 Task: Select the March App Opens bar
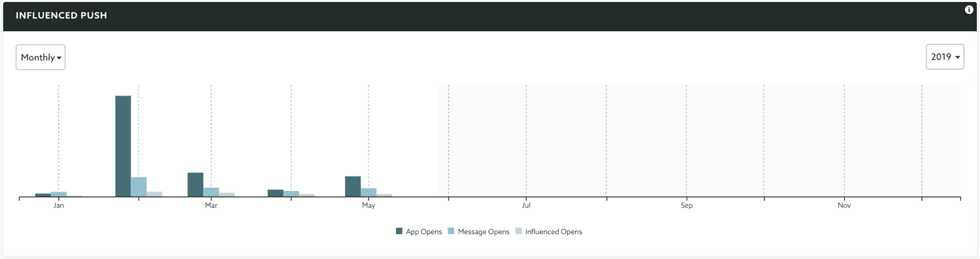click(195, 184)
